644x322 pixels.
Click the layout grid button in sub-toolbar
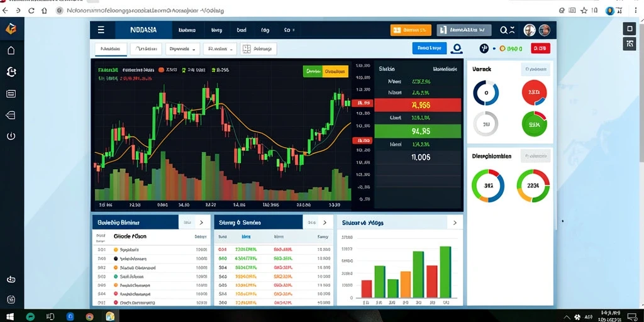[258, 49]
